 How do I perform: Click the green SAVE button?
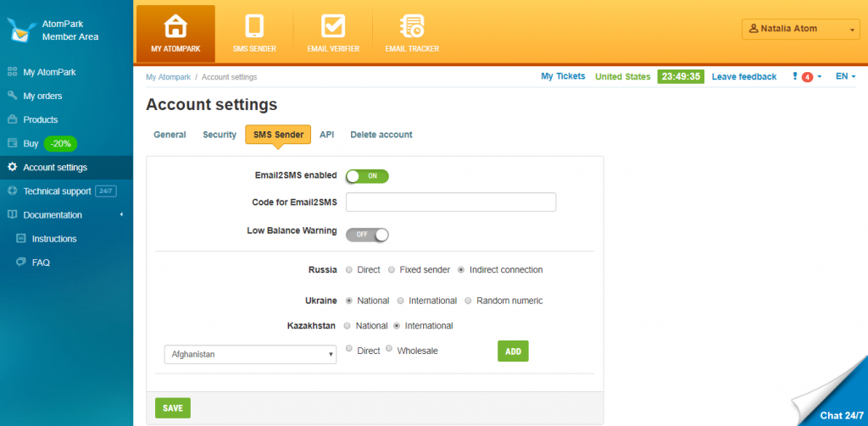[173, 407]
